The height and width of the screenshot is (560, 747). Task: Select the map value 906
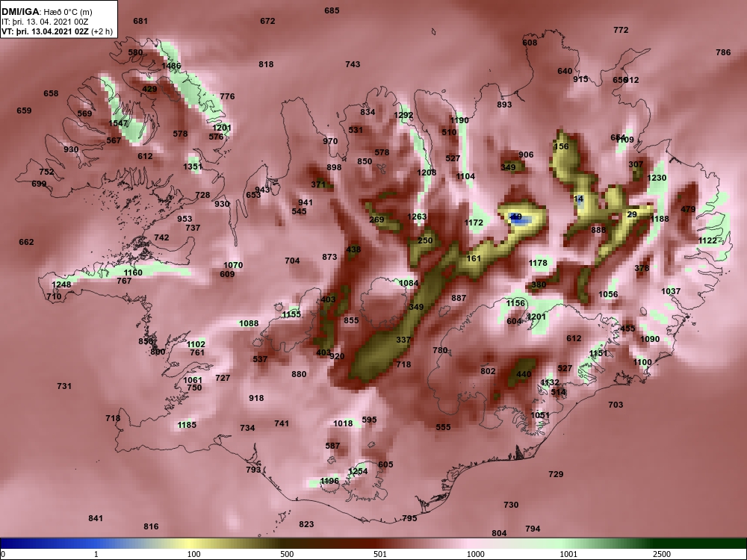(526, 155)
